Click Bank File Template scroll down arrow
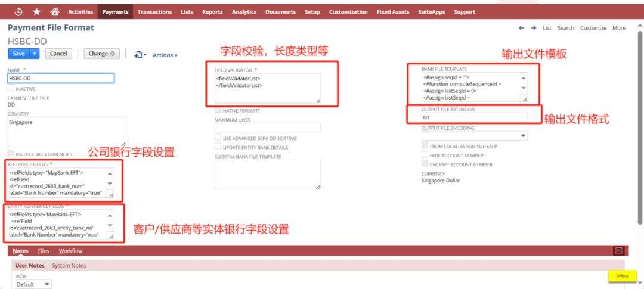 (524, 88)
